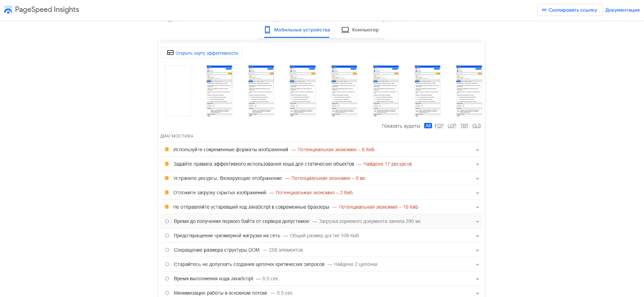644x297 pixels.
Task: Switch to the Мобильные устройства tab
Action: coord(297,30)
